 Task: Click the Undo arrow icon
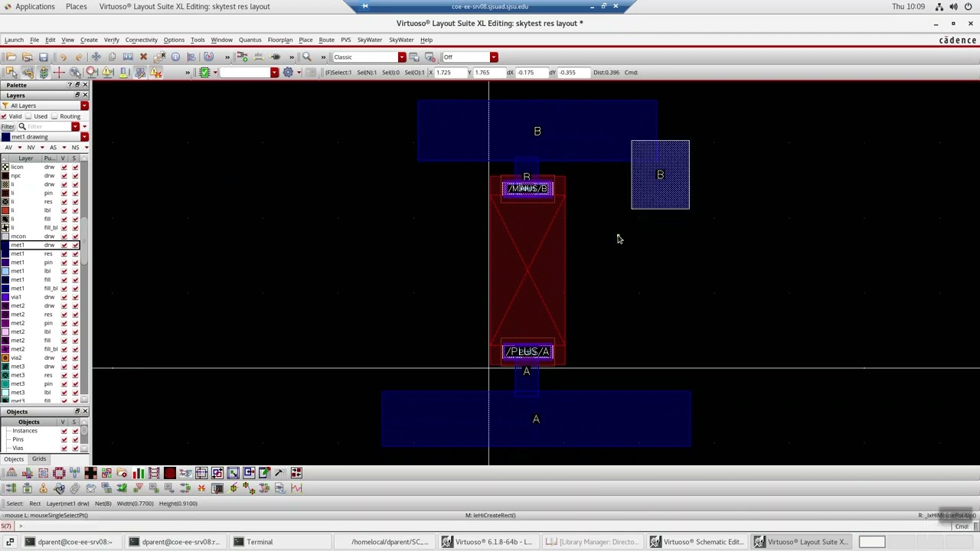point(63,57)
